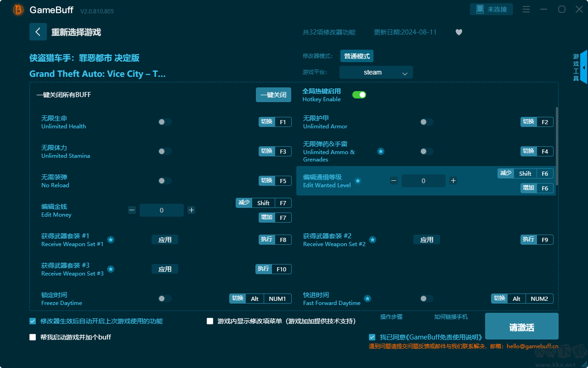Apply Receive Weapon Set #3 with 应用
Image resolution: width=588 pixels, height=368 pixels.
tap(165, 269)
